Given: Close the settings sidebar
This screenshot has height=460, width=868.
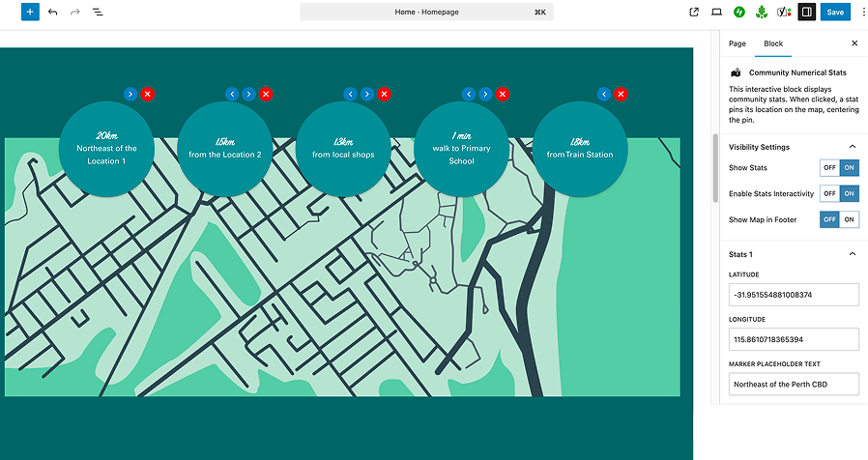Looking at the screenshot, I should [x=854, y=43].
